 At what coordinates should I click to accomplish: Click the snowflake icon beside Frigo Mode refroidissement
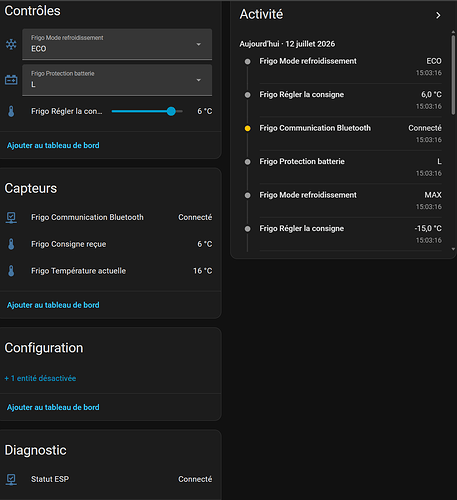tap(11, 44)
